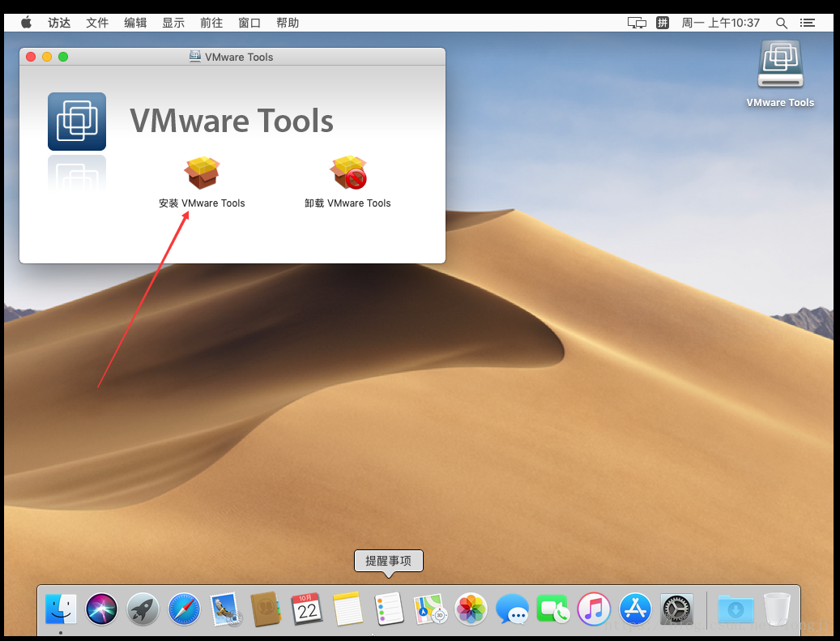Open the 帮助 menu

pyautogui.click(x=288, y=23)
